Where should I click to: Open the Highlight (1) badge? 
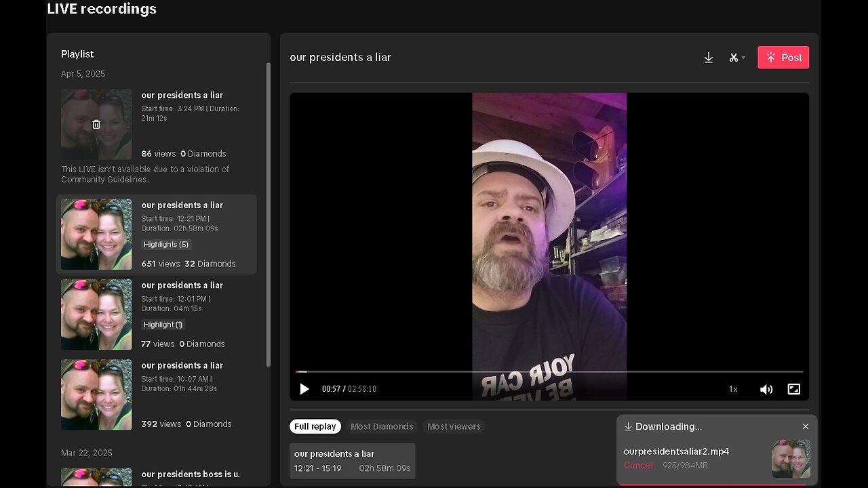(163, 325)
